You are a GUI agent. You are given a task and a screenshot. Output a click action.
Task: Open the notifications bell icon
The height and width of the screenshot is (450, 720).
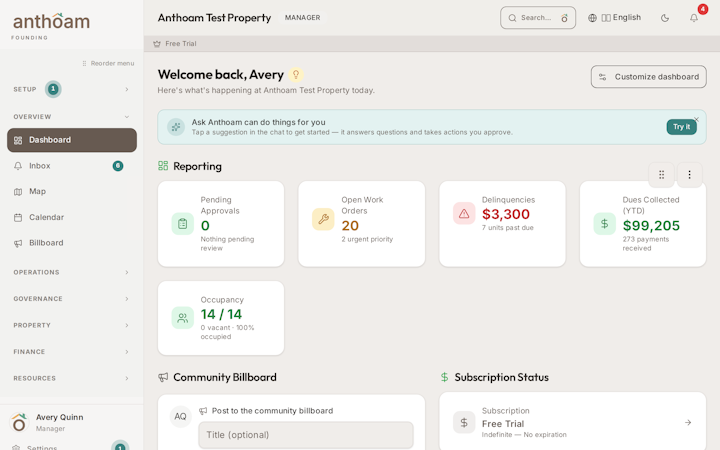[693, 18]
